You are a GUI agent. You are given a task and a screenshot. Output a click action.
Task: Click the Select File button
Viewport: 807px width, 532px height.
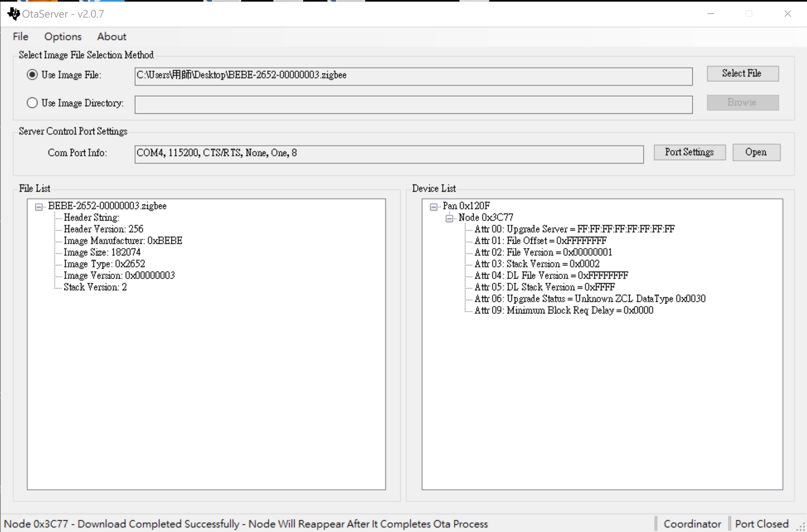(743, 74)
